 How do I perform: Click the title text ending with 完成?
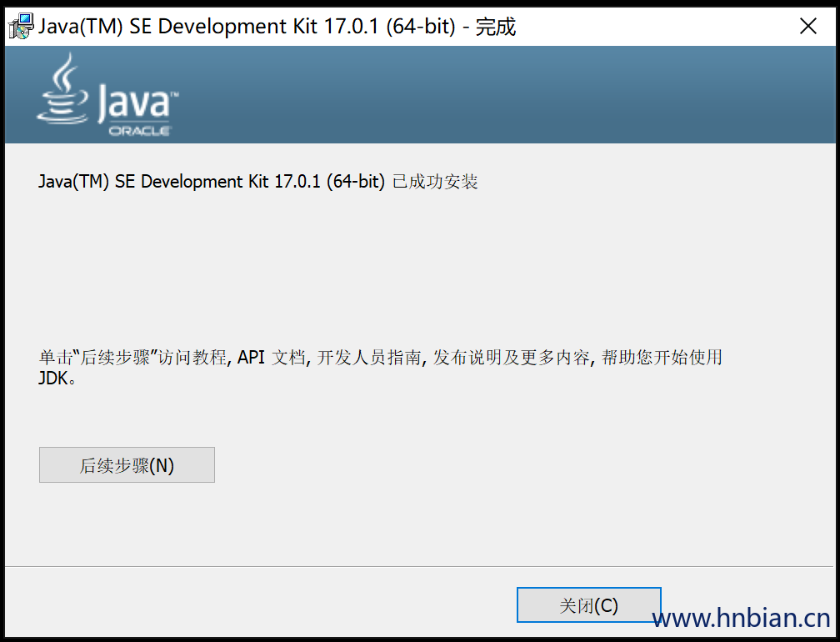tap(277, 26)
